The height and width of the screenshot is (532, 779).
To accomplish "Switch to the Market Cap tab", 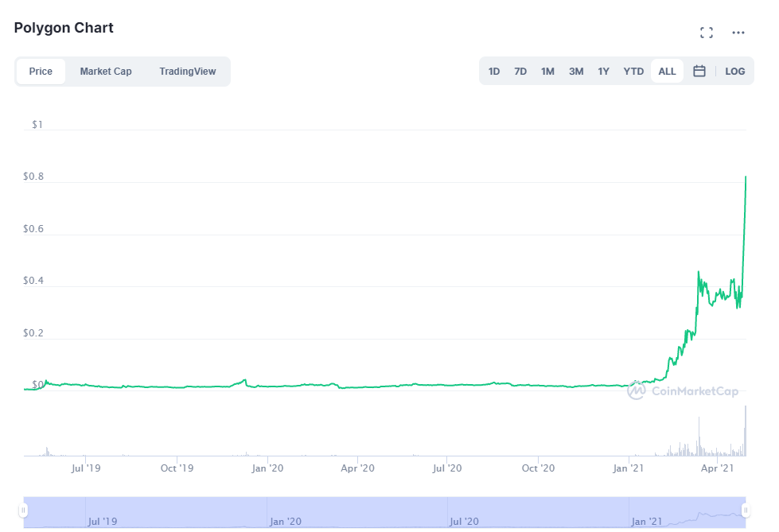I will [106, 72].
